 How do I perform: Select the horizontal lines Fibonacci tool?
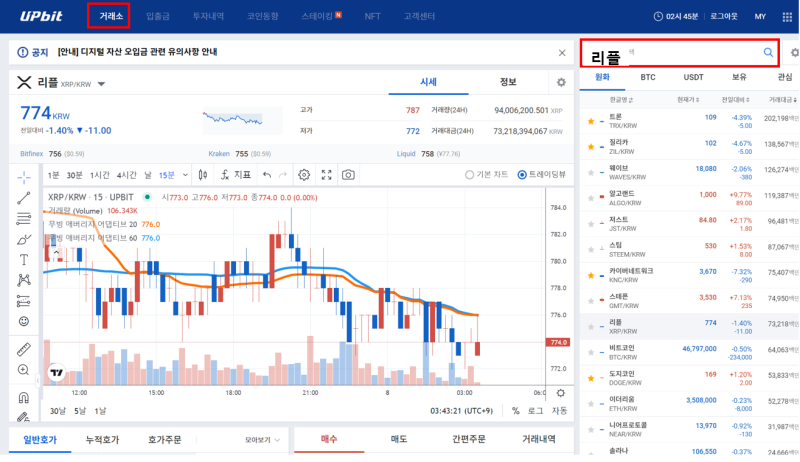coord(24,219)
